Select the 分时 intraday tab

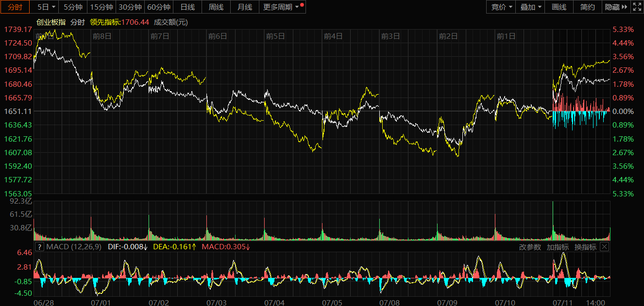click(x=16, y=7)
